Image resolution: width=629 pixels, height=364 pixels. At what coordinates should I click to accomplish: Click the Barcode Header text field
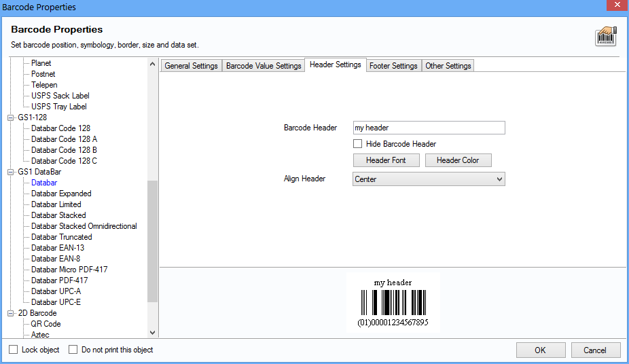click(429, 128)
